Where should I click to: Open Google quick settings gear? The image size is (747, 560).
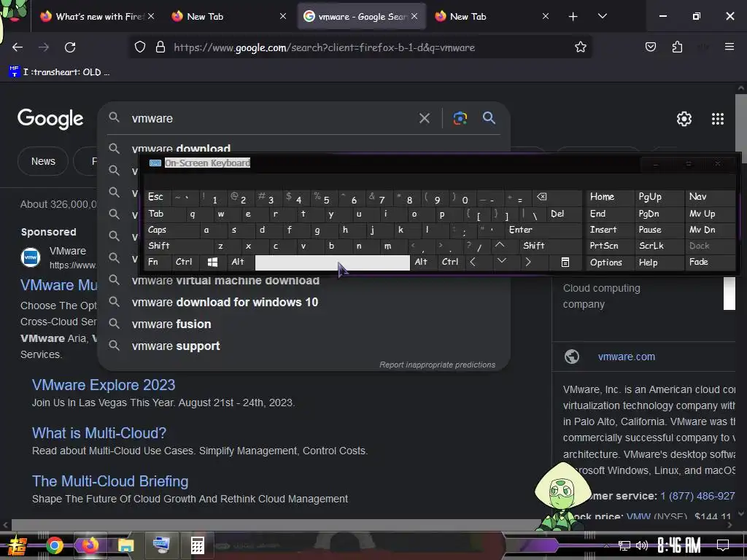point(684,119)
